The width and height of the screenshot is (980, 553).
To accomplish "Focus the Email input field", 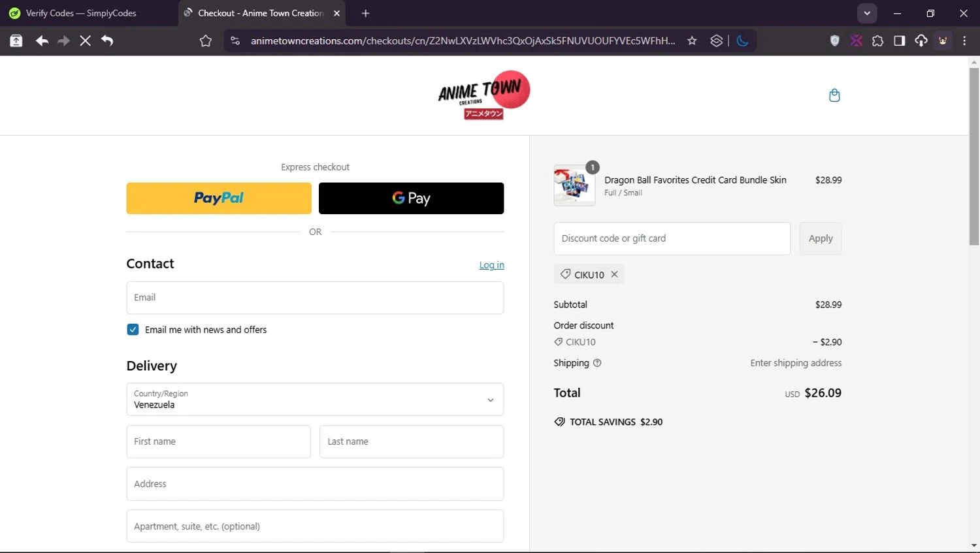I will tap(315, 298).
